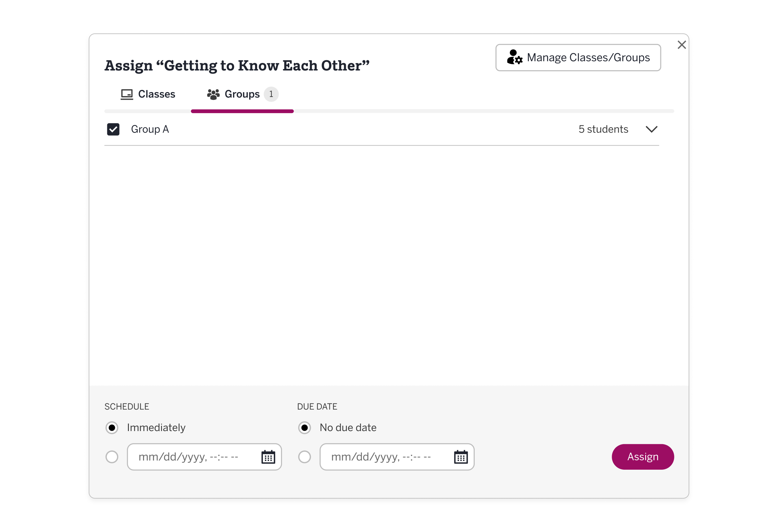This screenshot has height=532, width=778.
Task: Switch to the Classes tab
Action: coord(148,95)
